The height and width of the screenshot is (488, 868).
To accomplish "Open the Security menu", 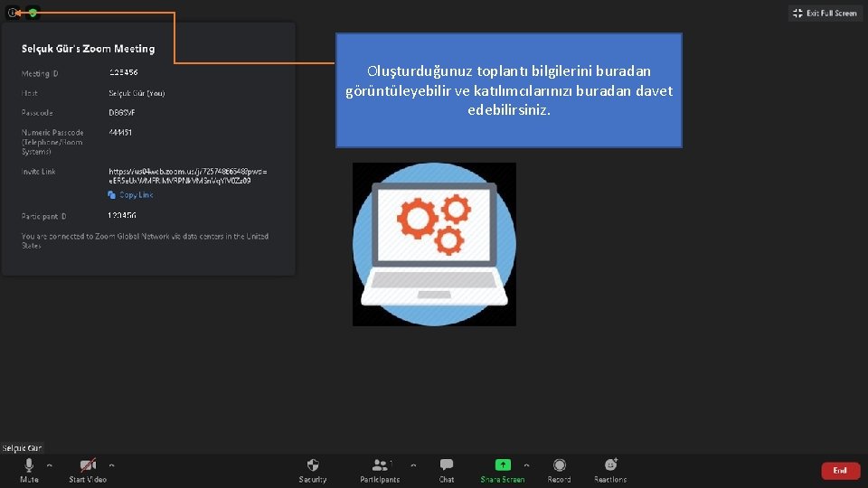I will tap(313, 471).
